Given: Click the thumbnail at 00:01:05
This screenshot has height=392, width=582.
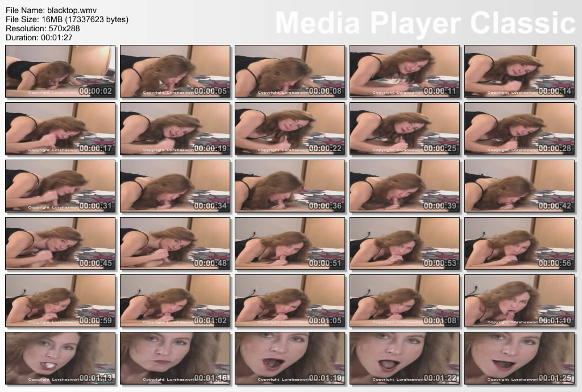Looking at the screenshot, I should pyautogui.click(x=290, y=301).
